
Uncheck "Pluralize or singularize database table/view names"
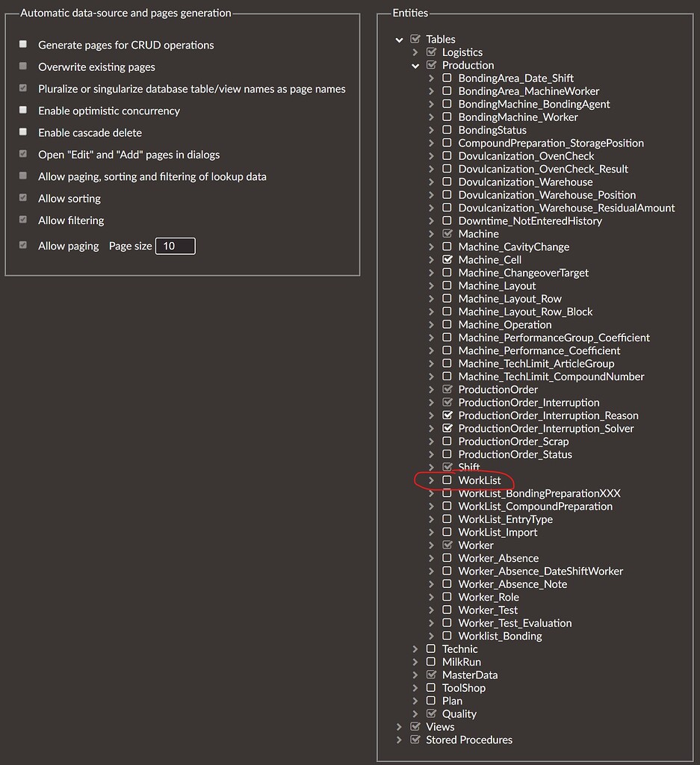point(23,89)
